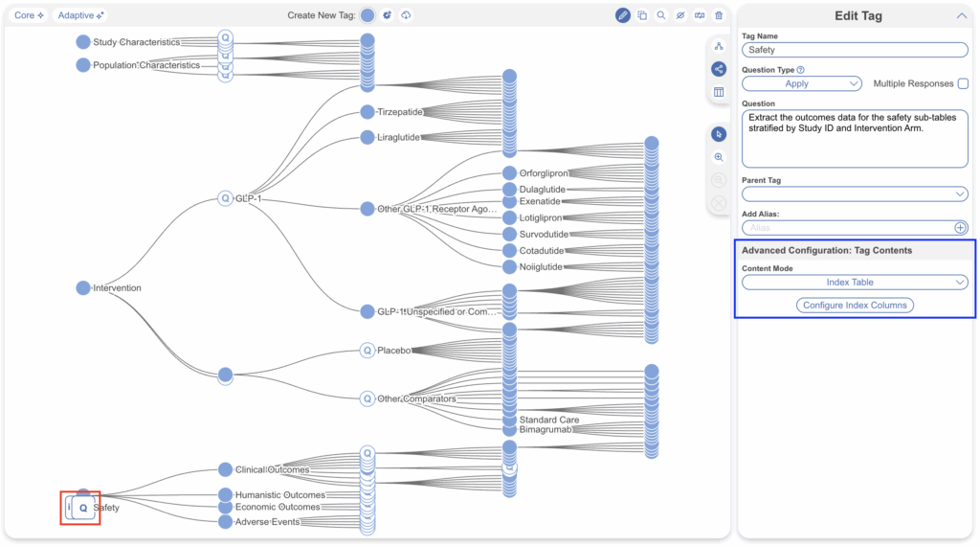Click the Tag Name input field
Image resolution: width=980 pixels, height=546 pixels.
tap(855, 50)
